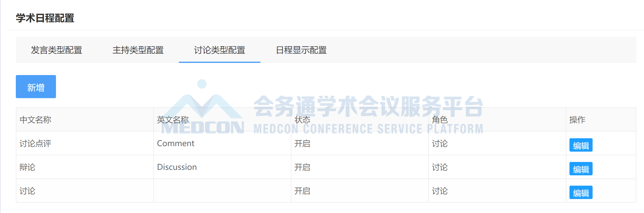This screenshot has height=213, width=644.
Task: Click the 学术日程配置 page heading
Action: click(45, 18)
